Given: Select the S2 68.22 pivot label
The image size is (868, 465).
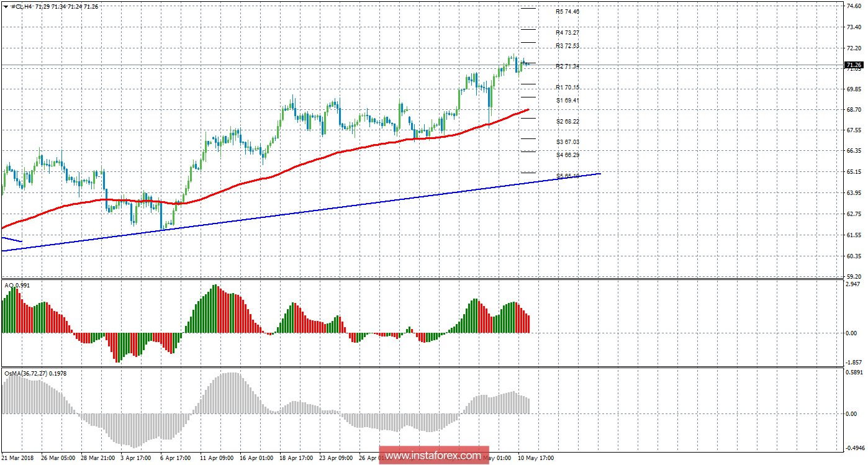Looking at the screenshot, I should pos(567,121).
